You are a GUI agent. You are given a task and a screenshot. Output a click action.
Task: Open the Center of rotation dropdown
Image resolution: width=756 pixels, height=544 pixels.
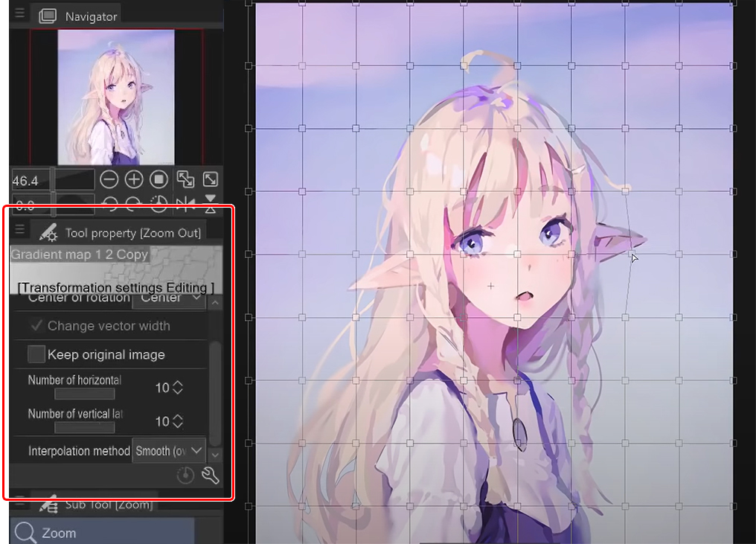[169, 298]
